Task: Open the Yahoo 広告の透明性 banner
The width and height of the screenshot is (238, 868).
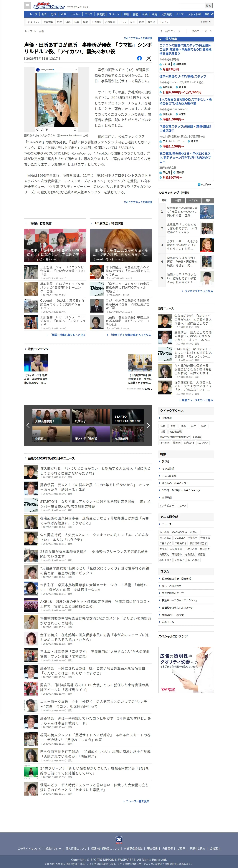Action: (x=186, y=670)
